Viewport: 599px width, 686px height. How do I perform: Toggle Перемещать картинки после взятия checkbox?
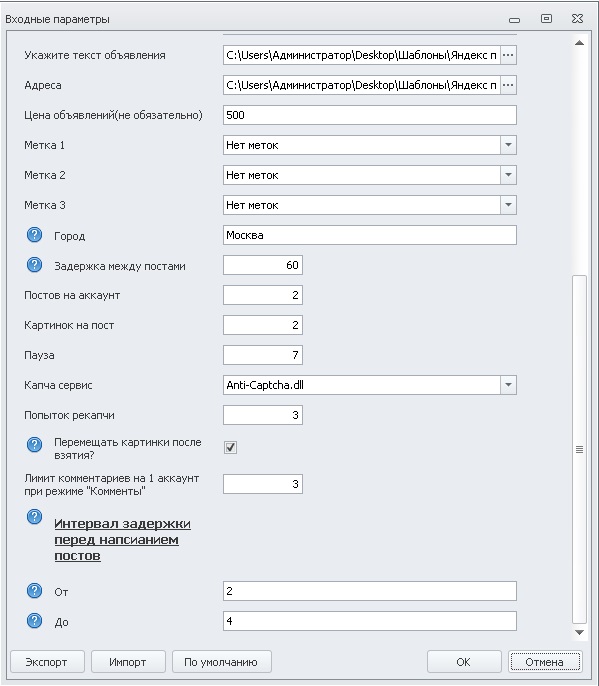[x=230, y=448]
